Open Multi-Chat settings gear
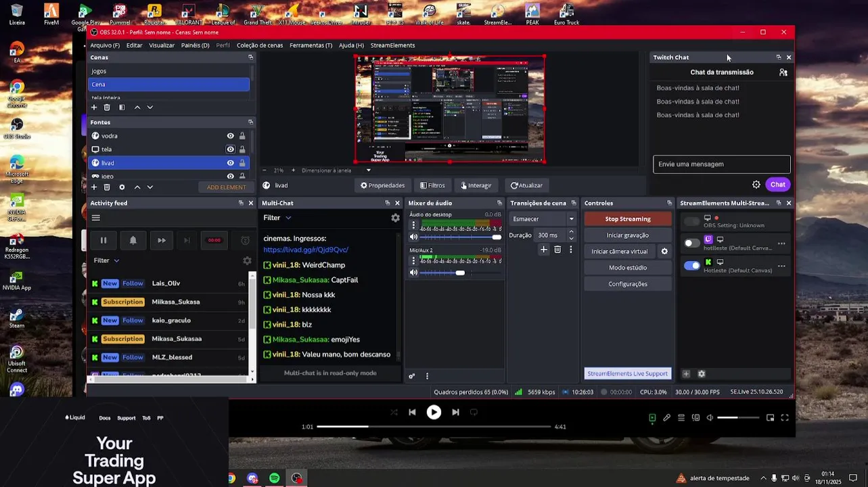This screenshot has height=487, width=868. point(395,218)
